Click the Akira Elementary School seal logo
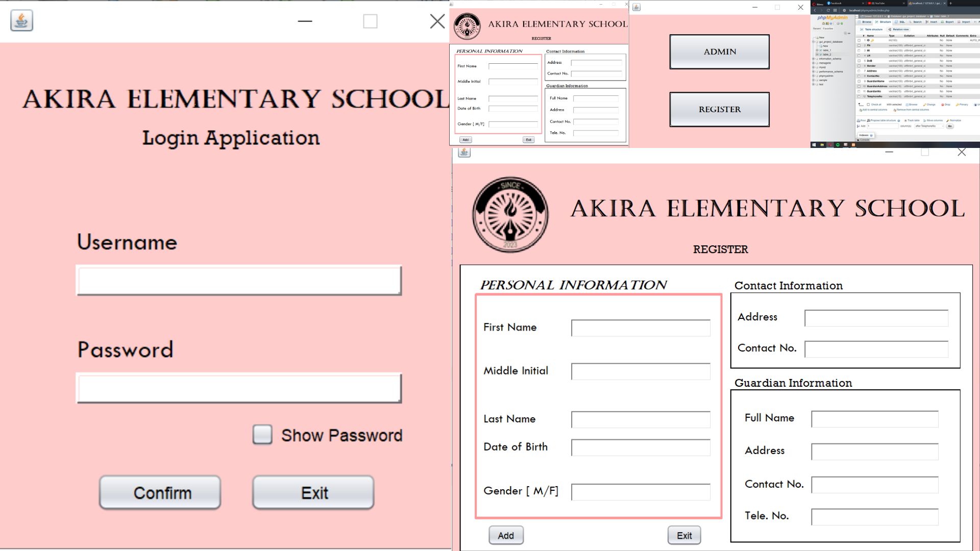Image resolution: width=980 pixels, height=551 pixels. [509, 214]
